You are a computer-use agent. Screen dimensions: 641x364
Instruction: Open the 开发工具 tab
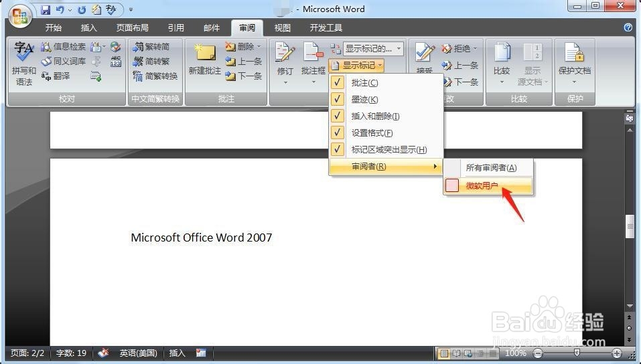[326, 28]
